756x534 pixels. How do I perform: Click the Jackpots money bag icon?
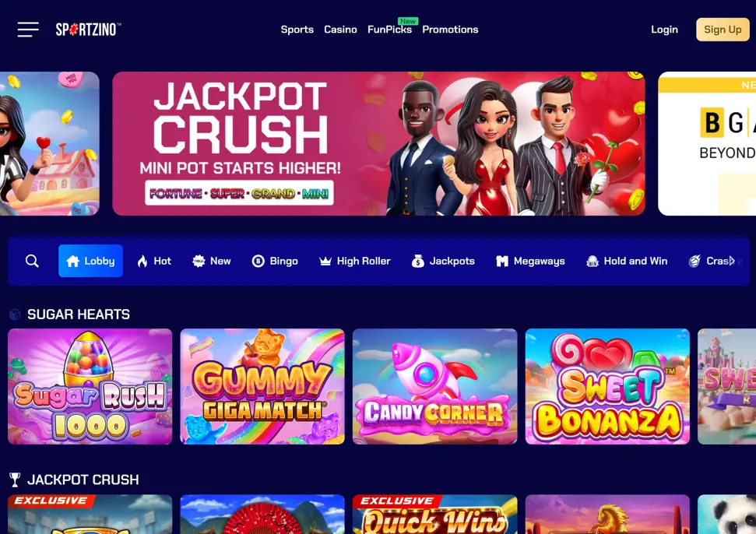418,261
